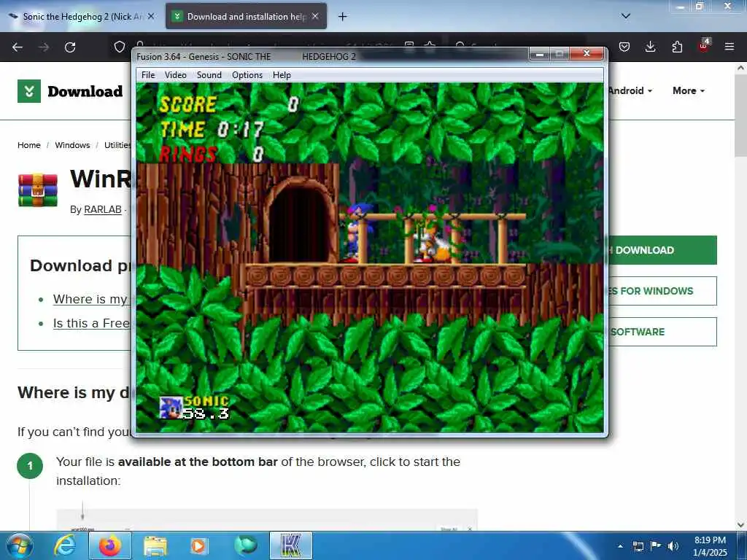Expand the Android navigation dropdown
This screenshot has width=747, height=560.
[x=630, y=90]
